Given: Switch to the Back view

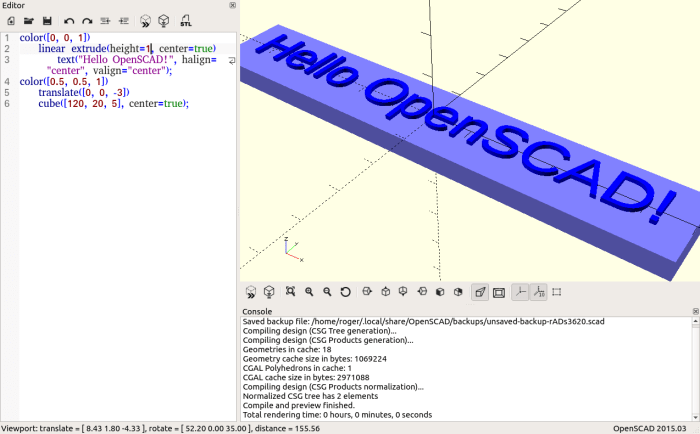Looking at the screenshot, I should click(x=458, y=292).
